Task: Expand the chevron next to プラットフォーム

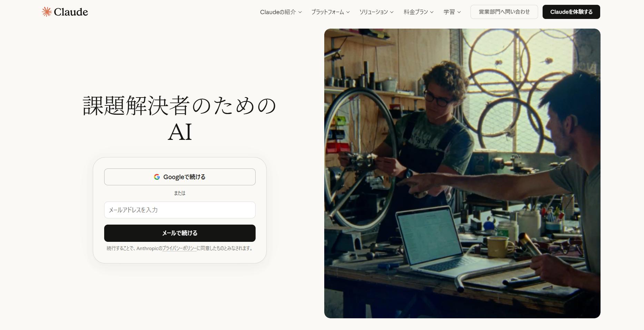Action: 348,12
